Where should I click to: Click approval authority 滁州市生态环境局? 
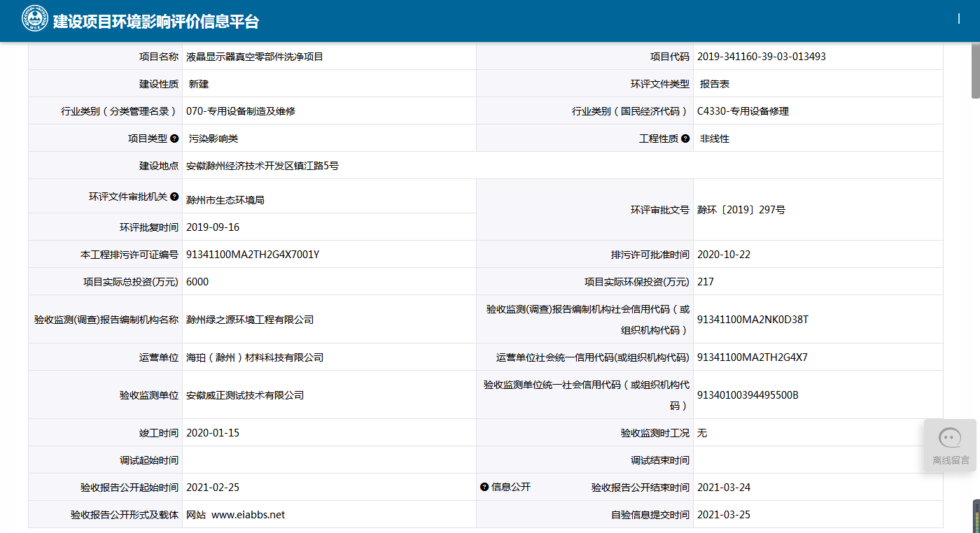tap(225, 200)
